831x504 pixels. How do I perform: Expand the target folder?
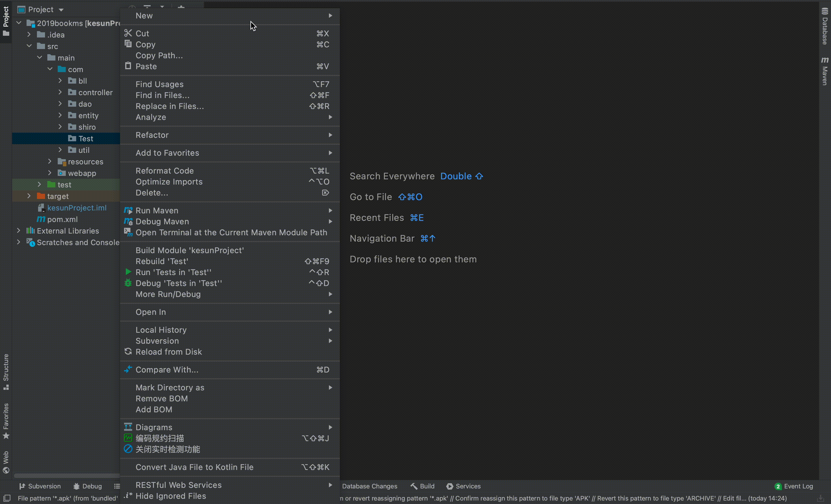click(29, 196)
